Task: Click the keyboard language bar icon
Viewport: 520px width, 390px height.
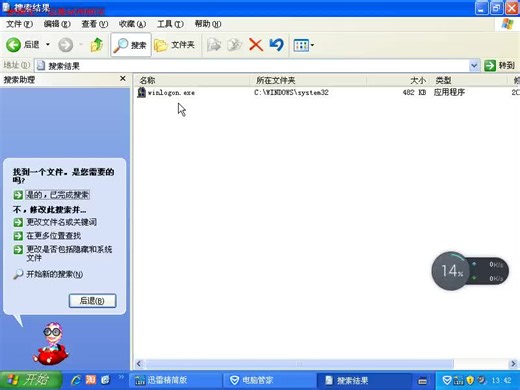Action: click(422, 380)
